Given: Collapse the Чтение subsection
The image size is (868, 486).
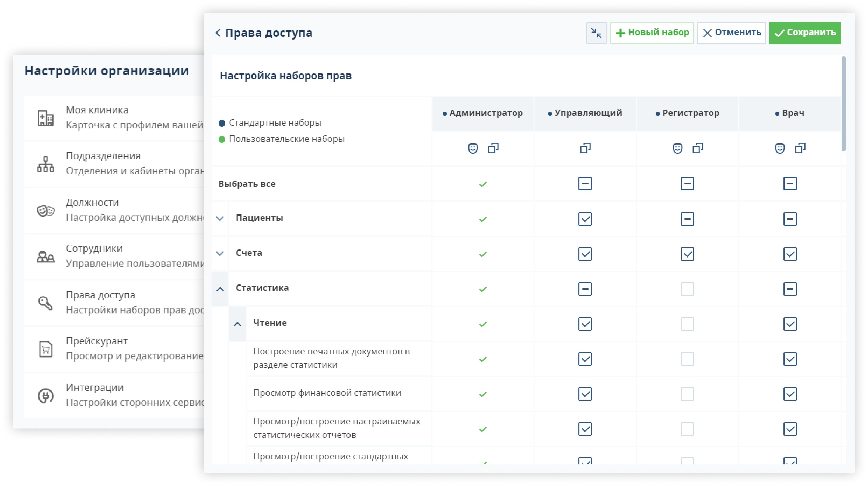Looking at the screenshot, I should [237, 324].
